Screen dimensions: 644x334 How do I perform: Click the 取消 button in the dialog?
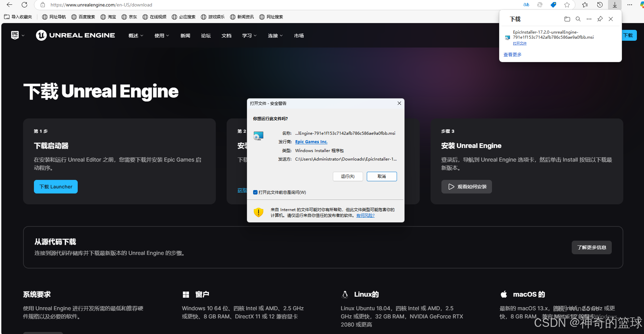point(382,177)
